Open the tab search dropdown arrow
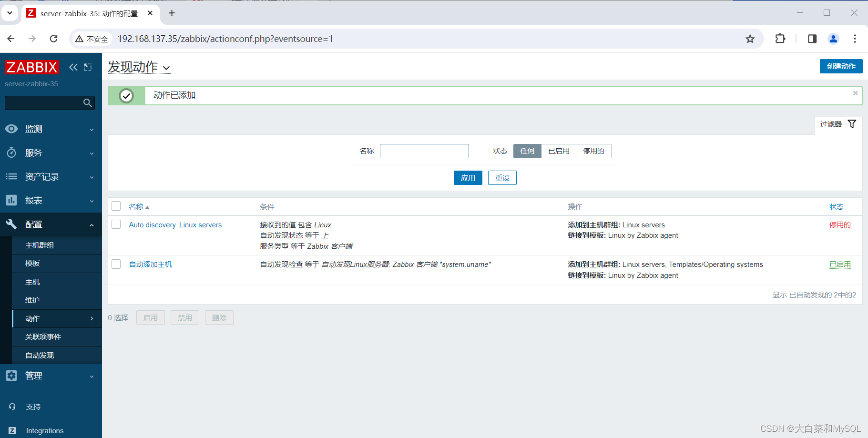The width and height of the screenshot is (868, 438). tap(10, 13)
